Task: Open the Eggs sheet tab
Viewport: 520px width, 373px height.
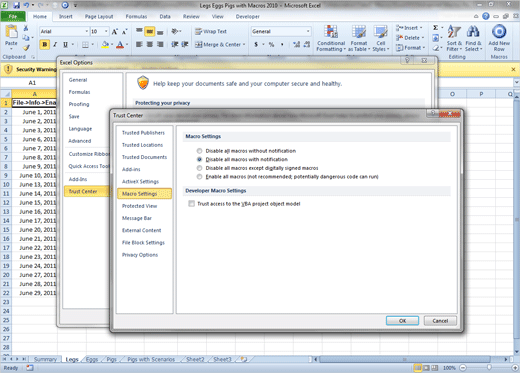Action: pyautogui.click(x=92, y=359)
